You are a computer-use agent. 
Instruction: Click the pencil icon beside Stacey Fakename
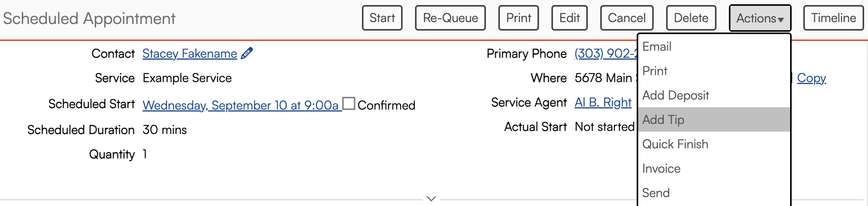pos(247,53)
